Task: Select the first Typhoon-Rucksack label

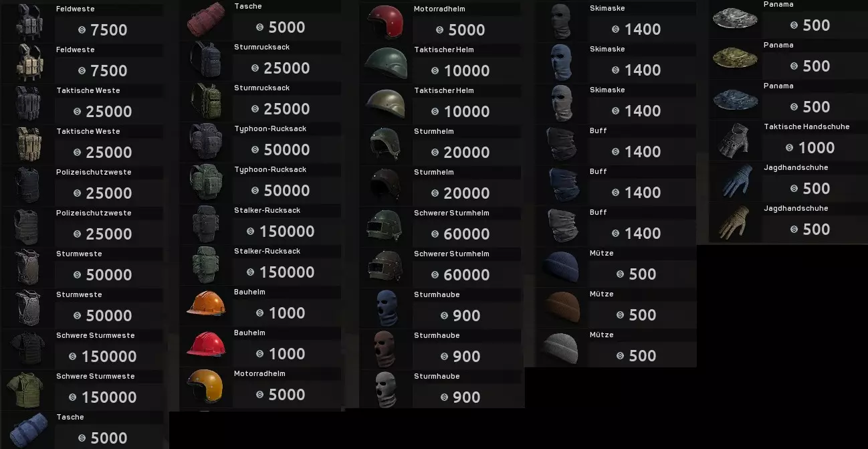Action: [x=270, y=128]
